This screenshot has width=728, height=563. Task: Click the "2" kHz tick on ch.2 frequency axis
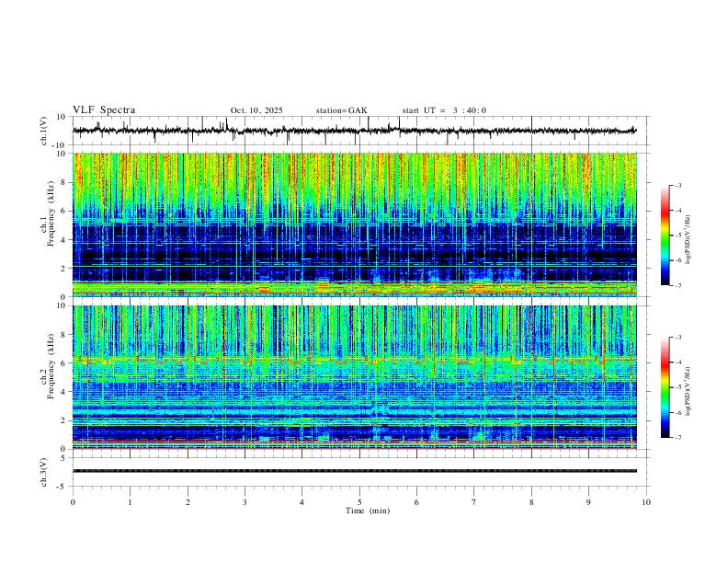[x=64, y=420]
